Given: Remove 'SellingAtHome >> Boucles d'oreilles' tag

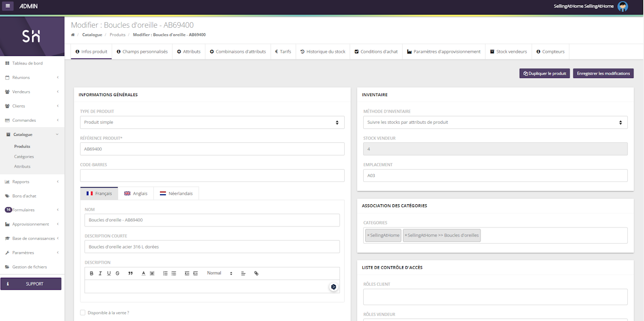Looking at the screenshot, I should [406, 235].
